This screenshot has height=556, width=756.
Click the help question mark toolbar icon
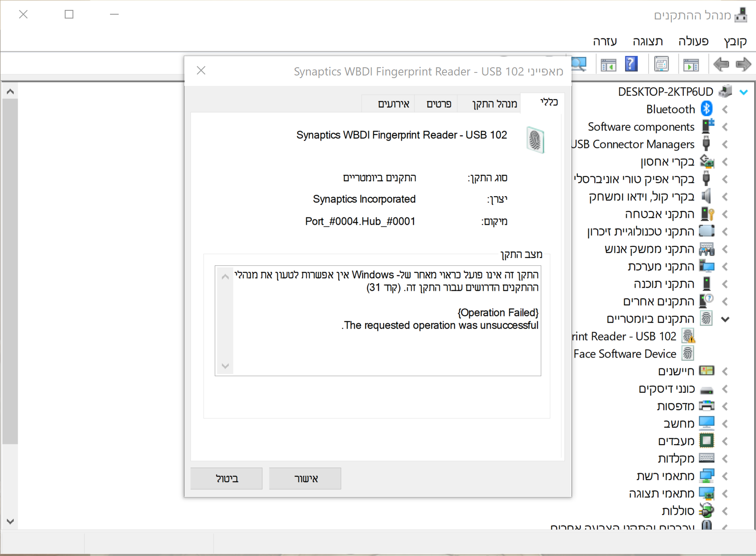tap(631, 64)
